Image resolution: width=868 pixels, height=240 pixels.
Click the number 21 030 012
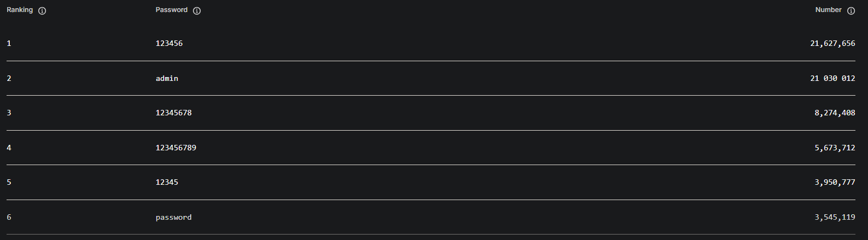(832, 78)
